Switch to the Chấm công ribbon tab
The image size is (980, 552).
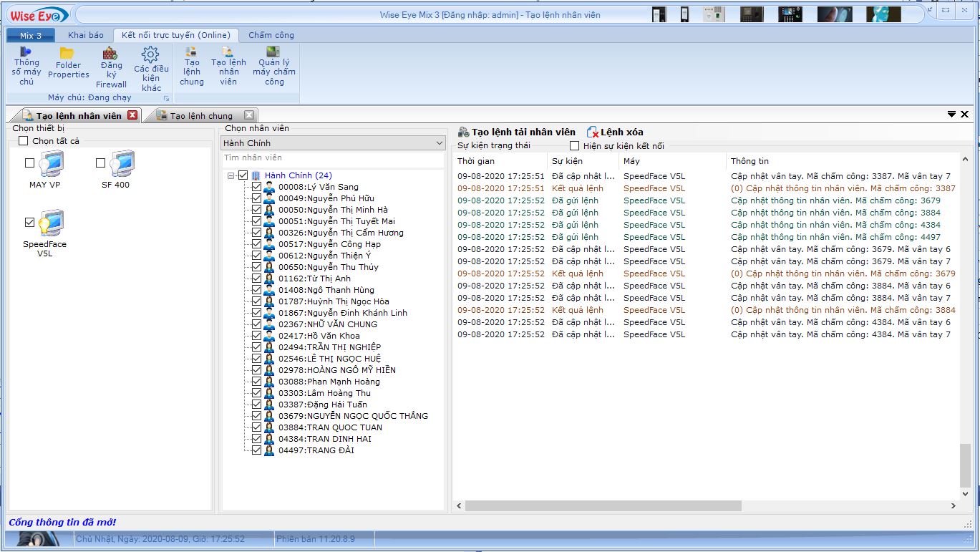coord(271,35)
